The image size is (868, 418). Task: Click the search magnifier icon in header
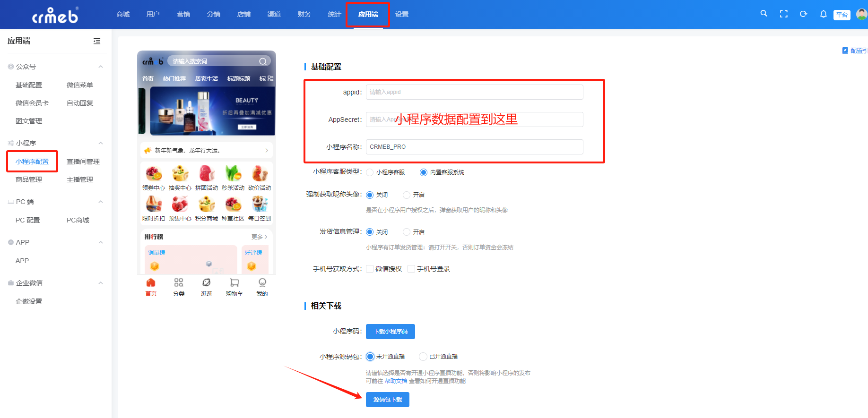[764, 14]
